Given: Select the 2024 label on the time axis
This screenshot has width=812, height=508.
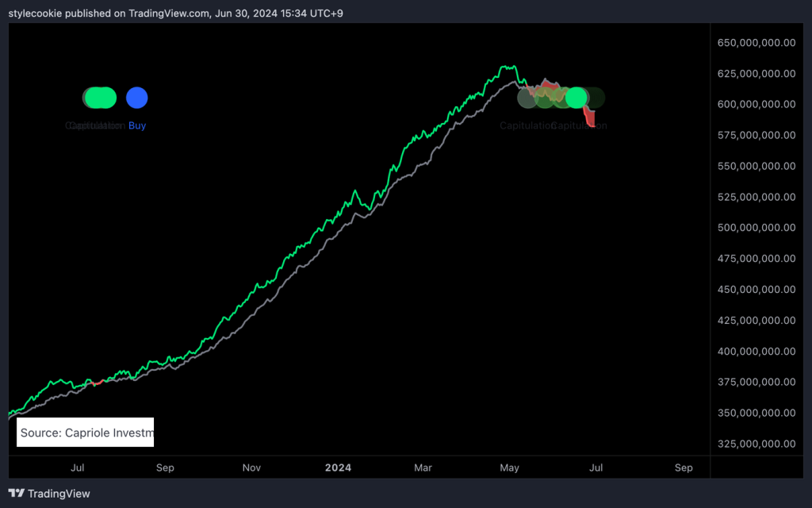Looking at the screenshot, I should [338, 468].
